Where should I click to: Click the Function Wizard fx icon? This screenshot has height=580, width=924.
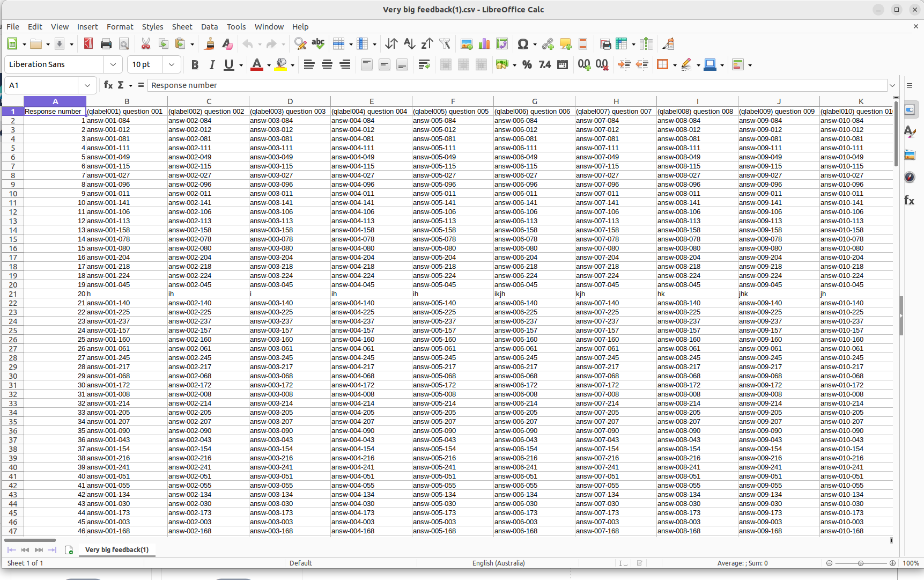(108, 85)
